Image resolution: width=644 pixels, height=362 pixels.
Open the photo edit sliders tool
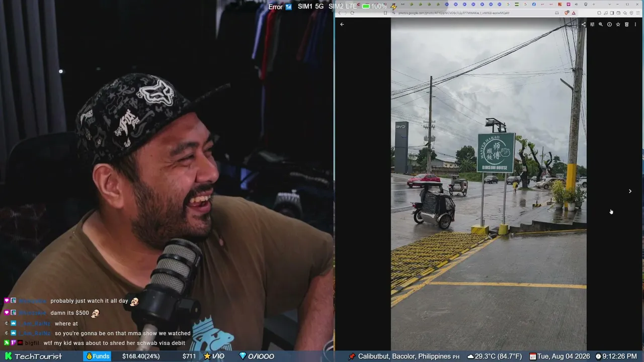tap(592, 24)
